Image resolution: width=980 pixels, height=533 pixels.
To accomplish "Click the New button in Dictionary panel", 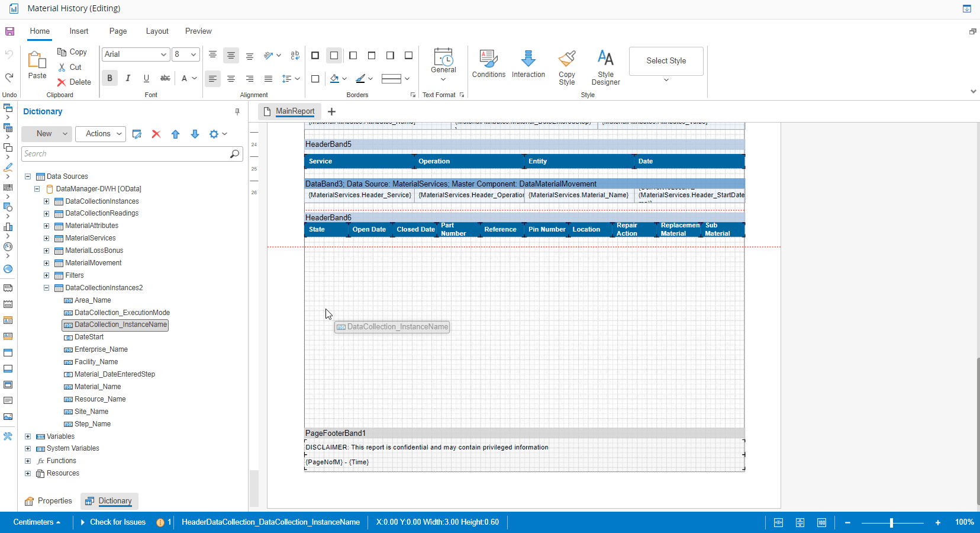I will (x=44, y=134).
